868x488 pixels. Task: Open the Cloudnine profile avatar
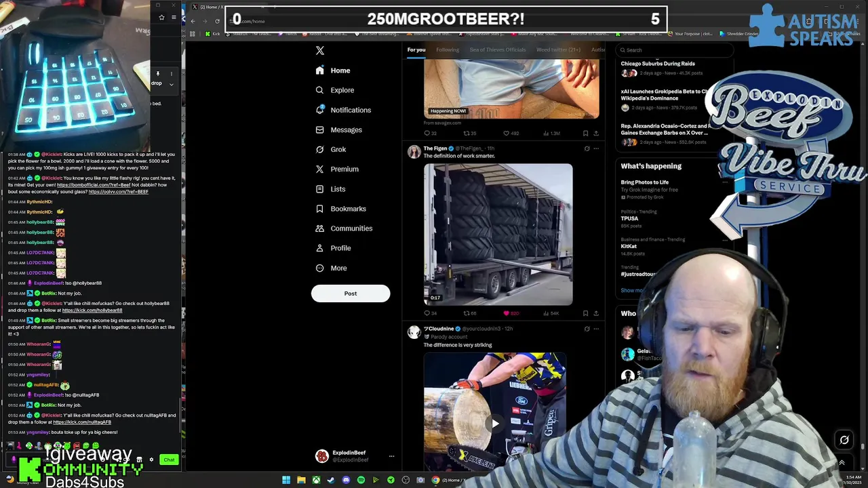point(414,331)
